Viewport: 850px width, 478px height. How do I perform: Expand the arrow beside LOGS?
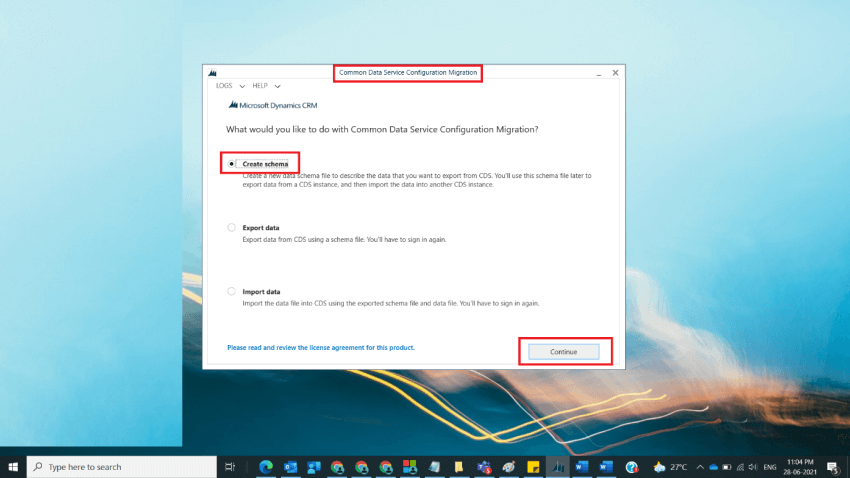242,86
